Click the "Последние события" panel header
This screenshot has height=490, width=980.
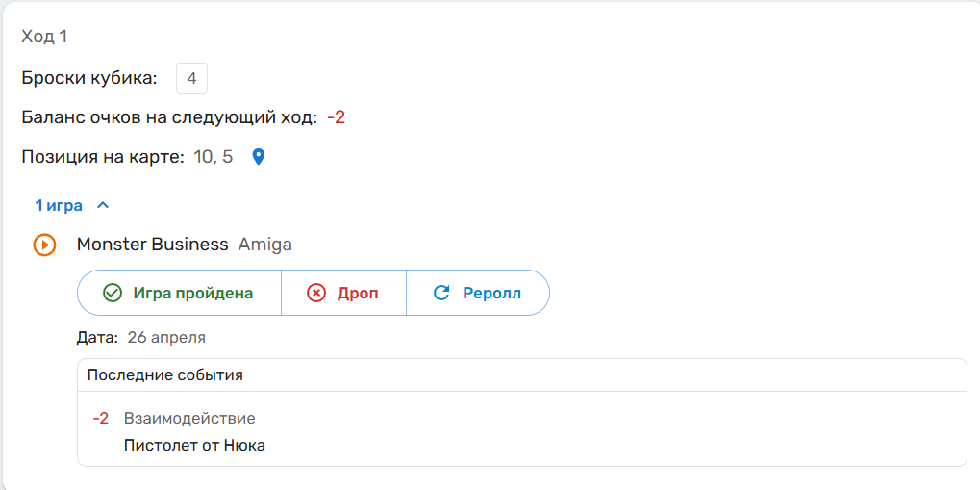click(165, 375)
